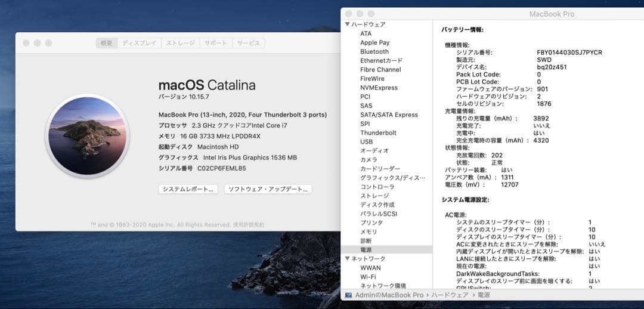Screen dimensions: 644x309
Task: Select PCI in the sidebar
Action: 365,97
